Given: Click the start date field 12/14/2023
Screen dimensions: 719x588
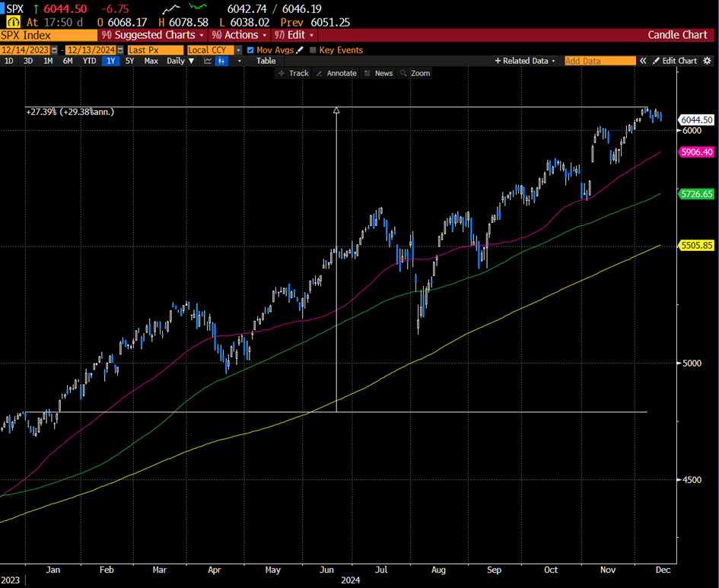Looking at the screenshot, I should pos(25,50).
